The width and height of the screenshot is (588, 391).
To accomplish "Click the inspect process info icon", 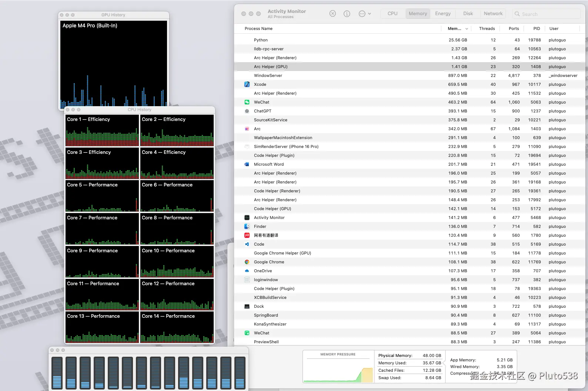I will [x=347, y=14].
